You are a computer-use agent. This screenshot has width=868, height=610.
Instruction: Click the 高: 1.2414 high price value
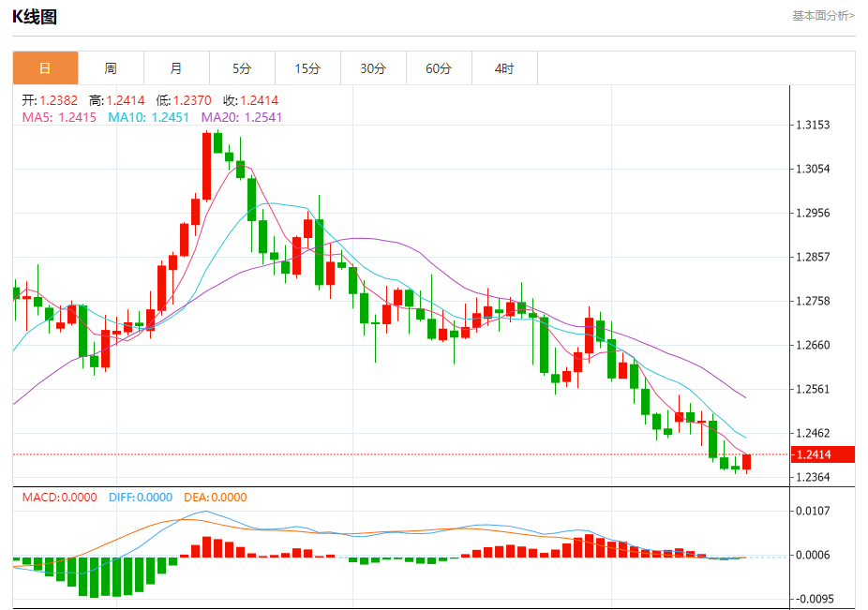point(117,100)
